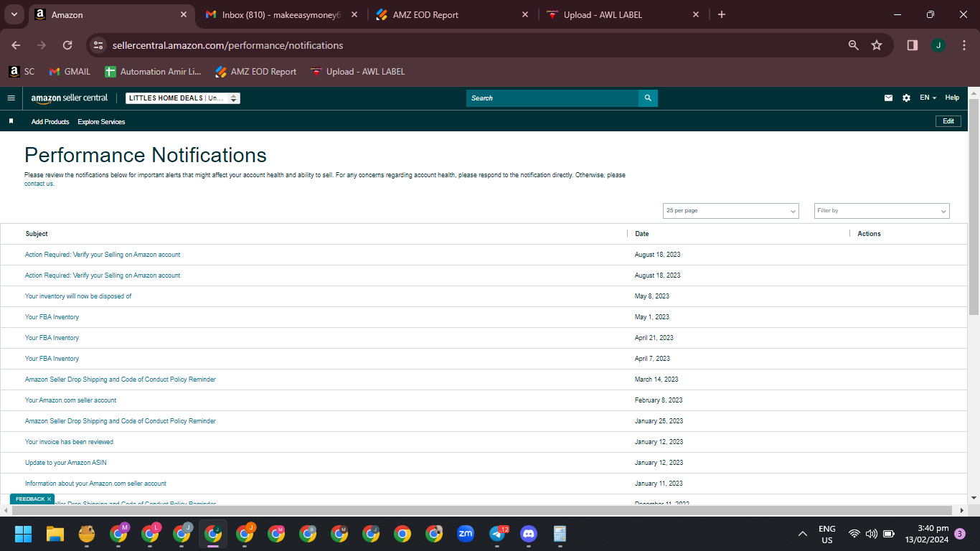
Task: Open the GMAIL bookmark
Action: coord(70,72)
